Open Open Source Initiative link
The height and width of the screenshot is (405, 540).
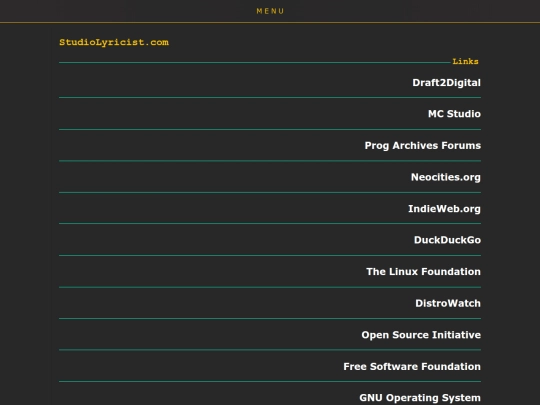pyautogui.click(x=421, y=335)
